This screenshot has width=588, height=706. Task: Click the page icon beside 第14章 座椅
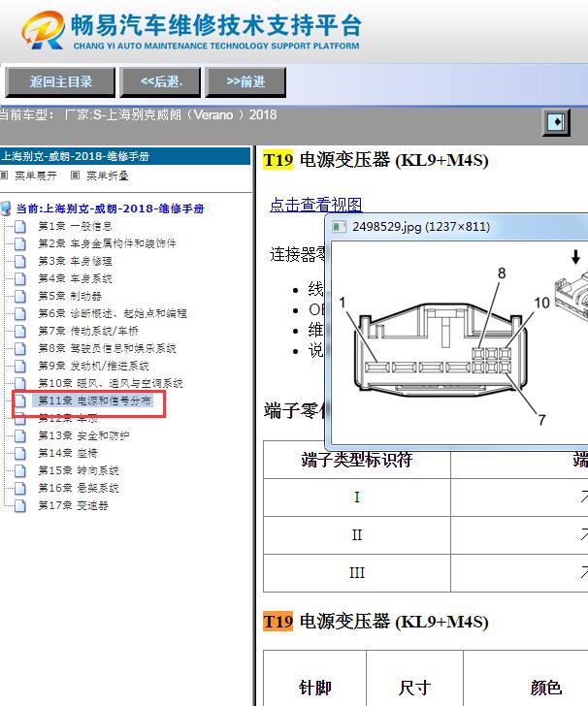click(19, 454)
